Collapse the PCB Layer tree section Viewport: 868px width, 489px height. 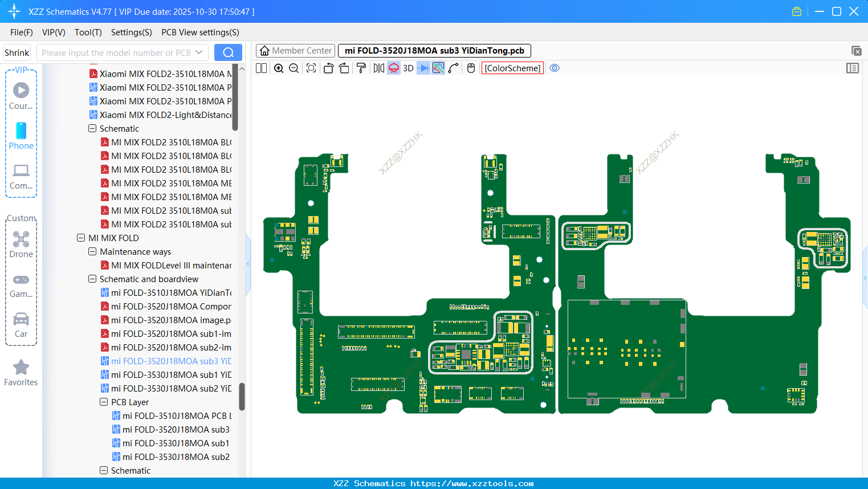pyautogui.click(x=104, y=402)
